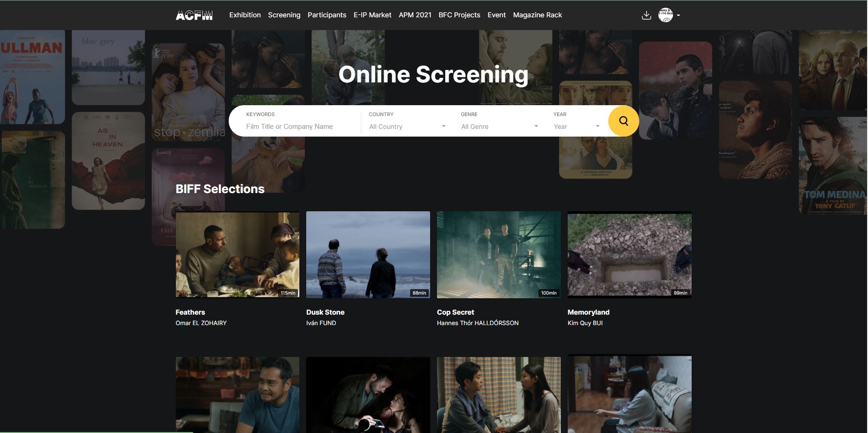Open thumbnail of smiling man in blue shirt
Viewport: 868px width, 433px height.
[x=237, y=395]
